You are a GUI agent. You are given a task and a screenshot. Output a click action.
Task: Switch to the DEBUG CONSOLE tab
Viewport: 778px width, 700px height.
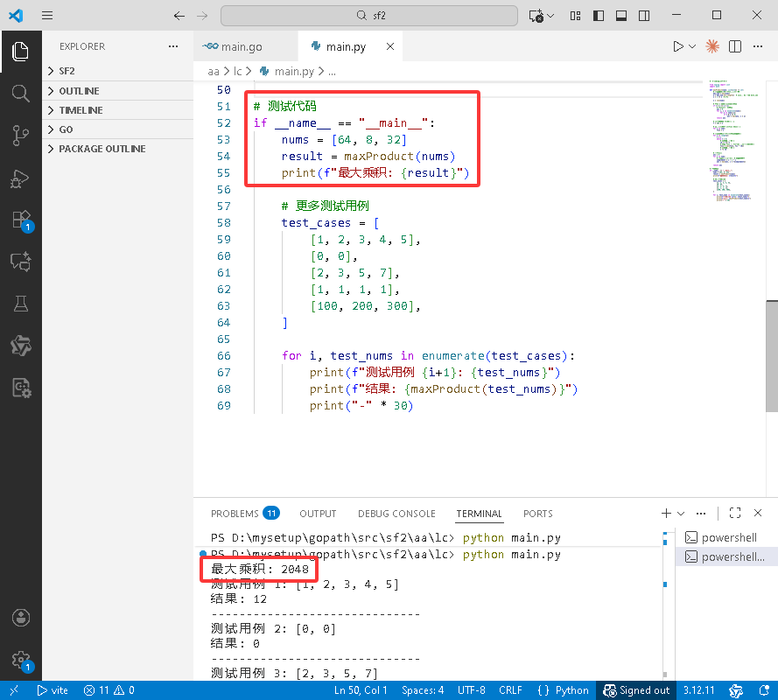point(396,514)
